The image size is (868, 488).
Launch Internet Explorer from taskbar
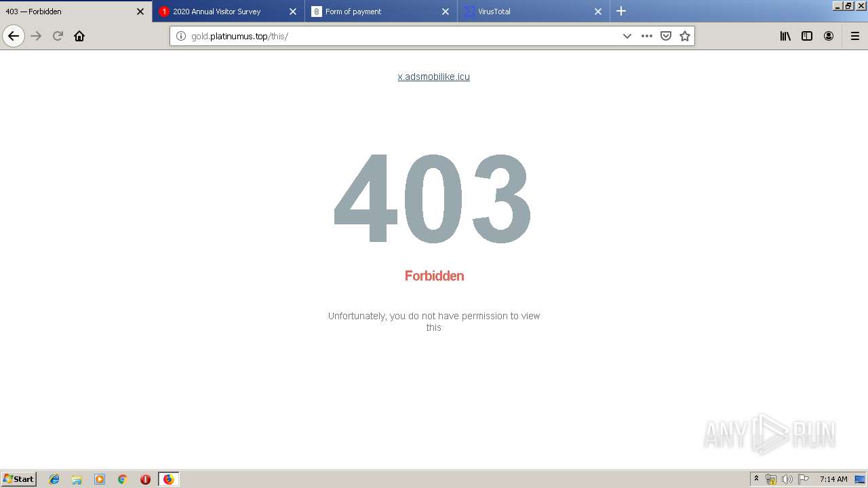coord(54,479)
